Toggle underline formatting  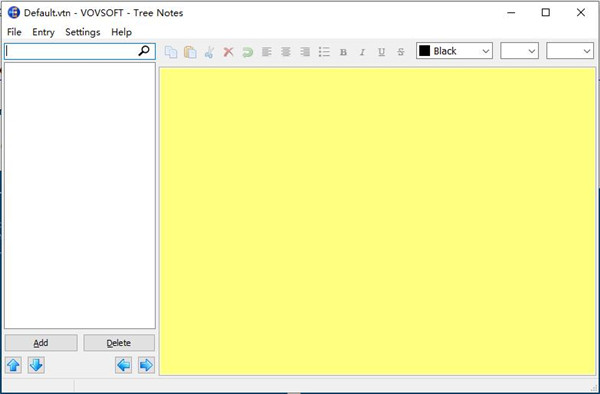click(x=382, y=52)
